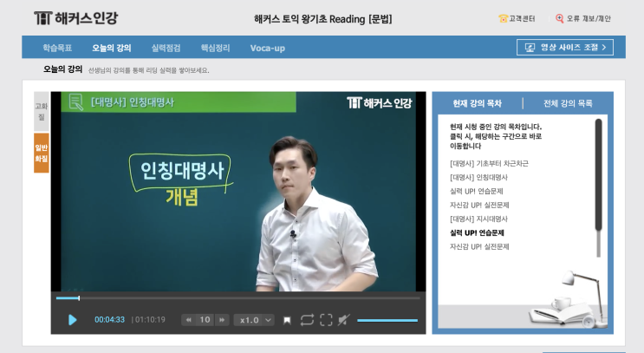The width and height of the screenshot is (644, 353).
Task: Click the chevron arrow on 영상 사이즈 조절
Action: (604, 47)
